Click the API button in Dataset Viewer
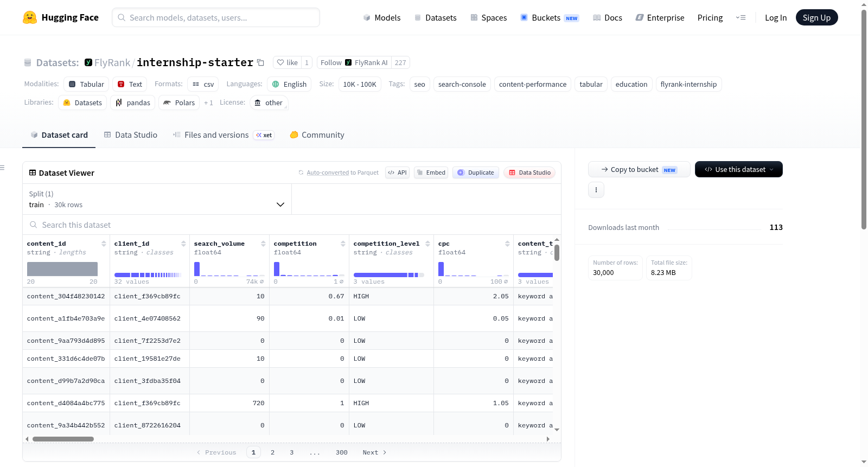Image resolution: width=868 pixels, height=467 pixels. 397,172
